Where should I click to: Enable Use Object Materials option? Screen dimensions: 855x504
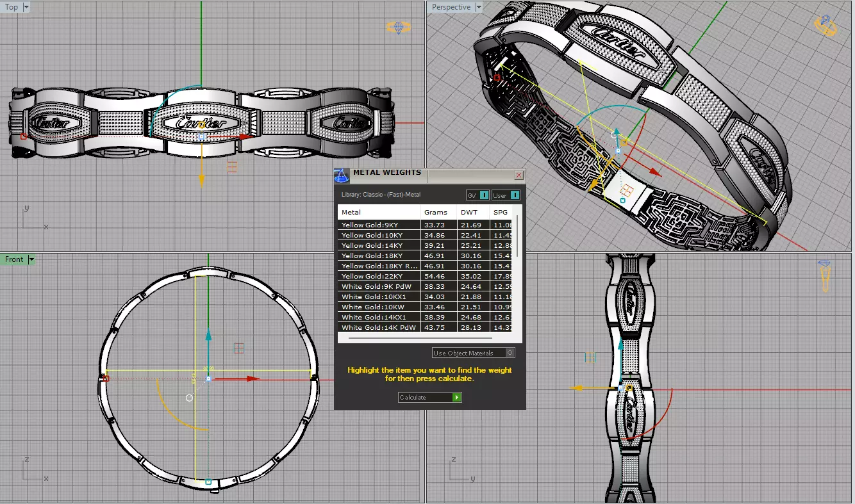click(473, 353)
